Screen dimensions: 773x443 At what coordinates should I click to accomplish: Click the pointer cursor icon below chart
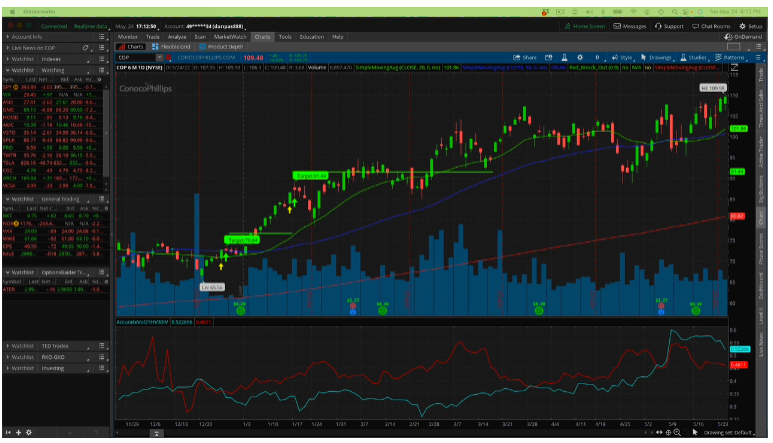[x=695, y=432]
